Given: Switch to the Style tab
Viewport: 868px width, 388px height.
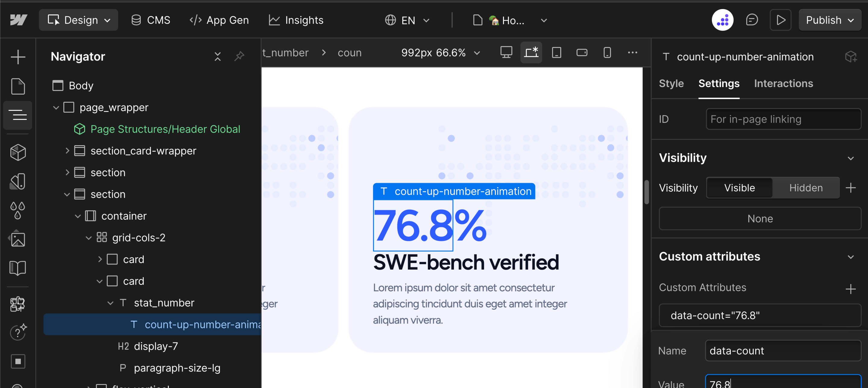Looking at the screenshot, I should 671,83.
